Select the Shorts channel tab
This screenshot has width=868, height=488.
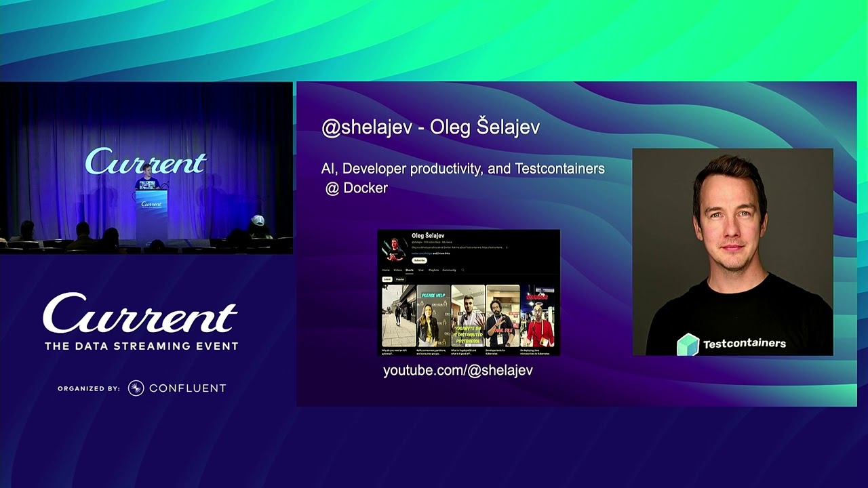tap(410, 270)
